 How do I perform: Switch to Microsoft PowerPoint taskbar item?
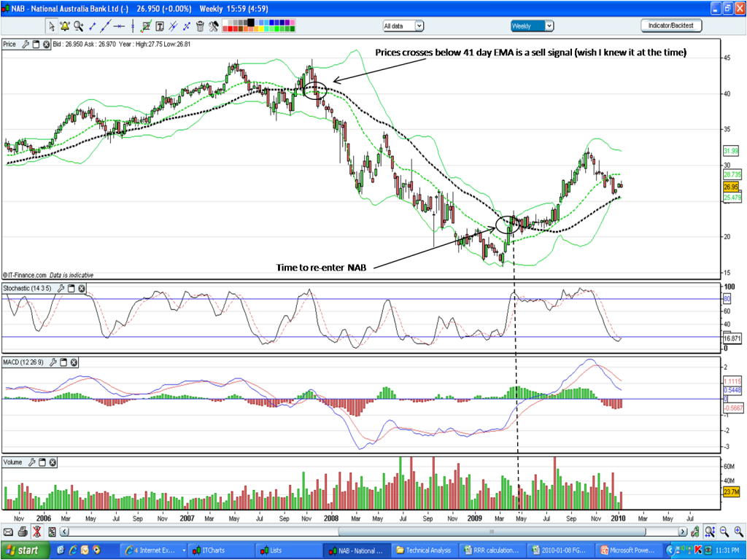(x=629, y=551)
